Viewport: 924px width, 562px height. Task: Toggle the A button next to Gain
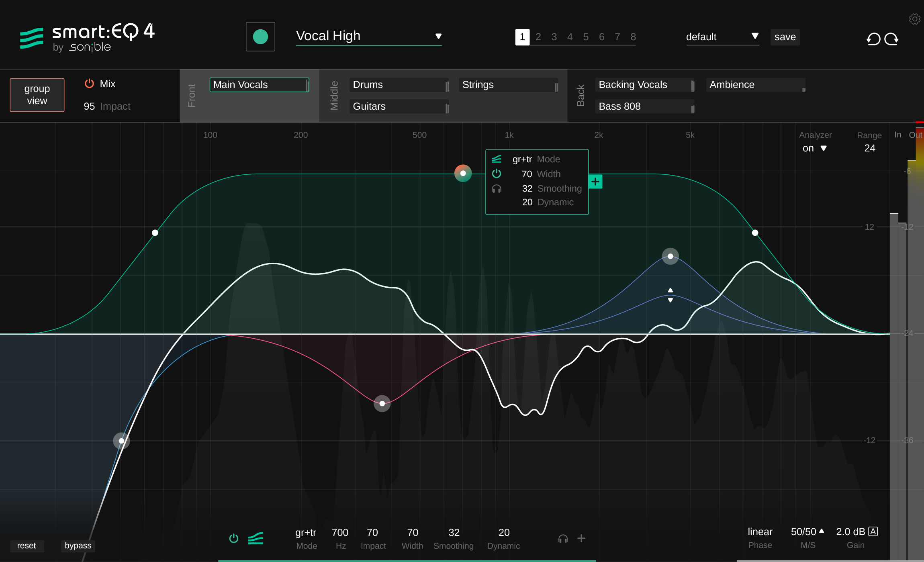tap(873, 531)
